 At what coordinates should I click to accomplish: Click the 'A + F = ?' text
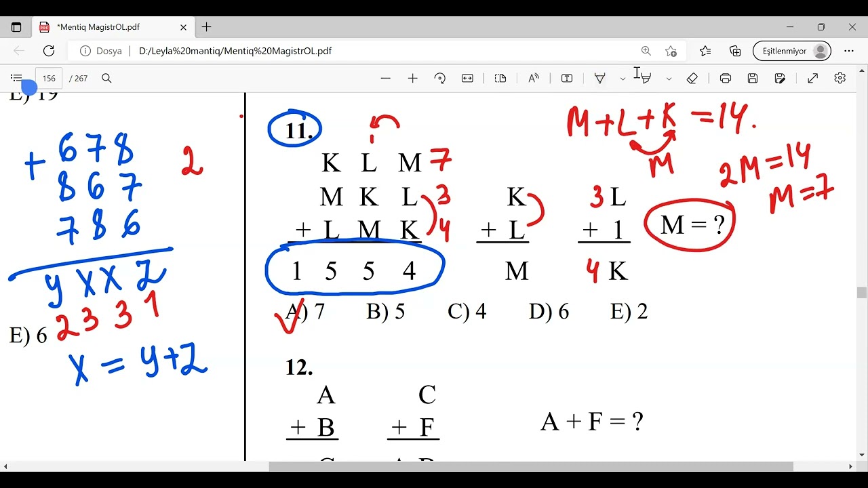[592, 422]
